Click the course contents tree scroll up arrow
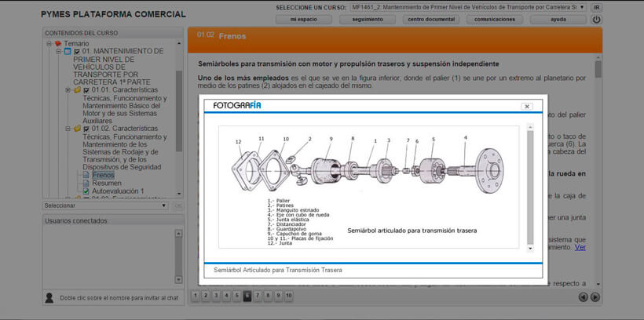The image size is (644, 320). pyautogui.click(x=178, y=43)
